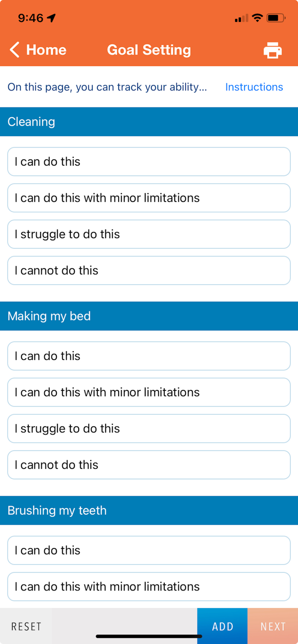
Task: Pick minor limitations option under Cleaning
Action: click(149, 198)
